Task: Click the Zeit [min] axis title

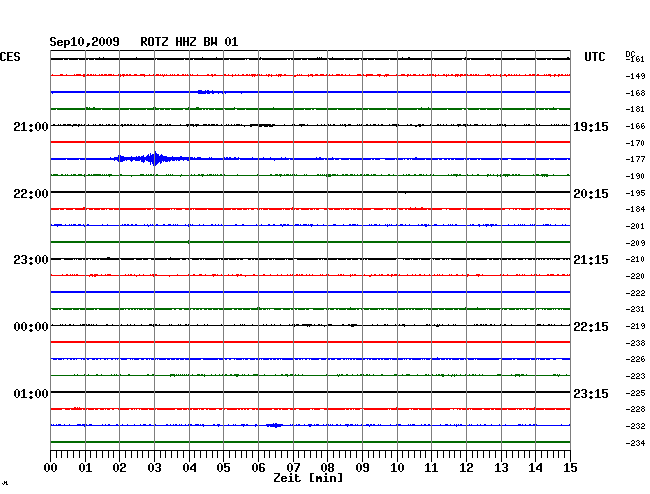Action: (x=308, y=478)
